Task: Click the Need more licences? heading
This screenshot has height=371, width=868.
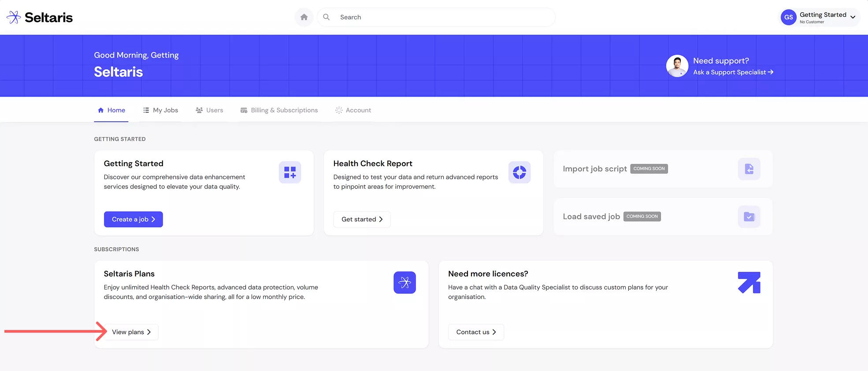Action: (488, 274)
